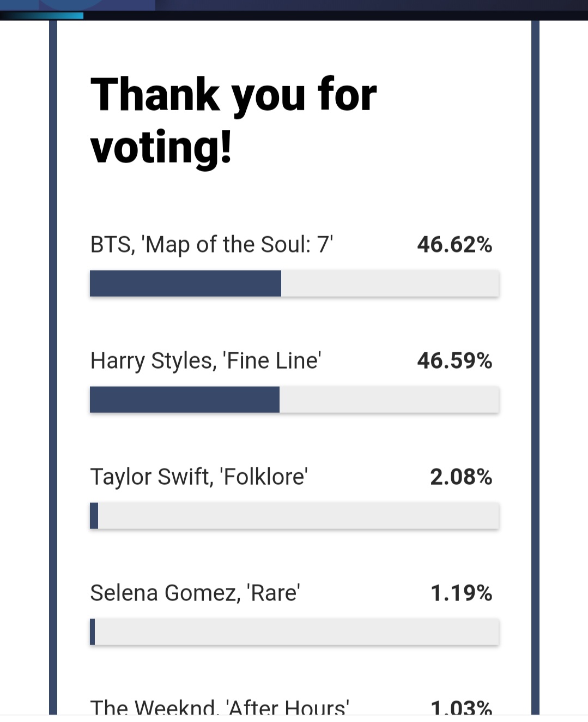Click the filled portion of the BTS bar

[x=185, y=284]
